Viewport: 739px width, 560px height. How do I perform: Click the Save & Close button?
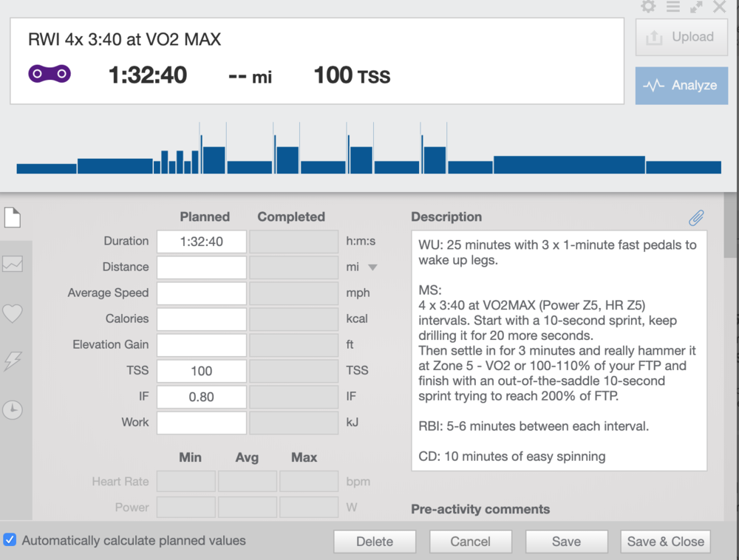pos(665,542)
